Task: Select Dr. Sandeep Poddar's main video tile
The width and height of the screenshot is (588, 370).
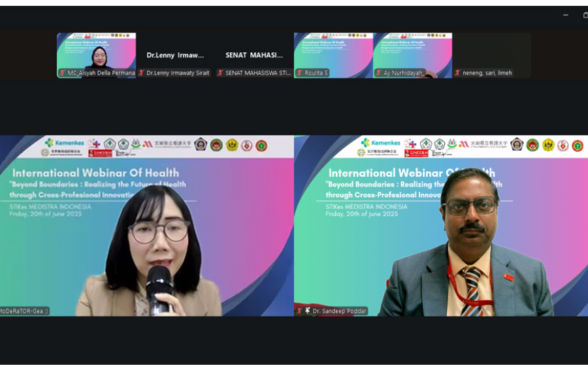Action: tap(441, 226)
